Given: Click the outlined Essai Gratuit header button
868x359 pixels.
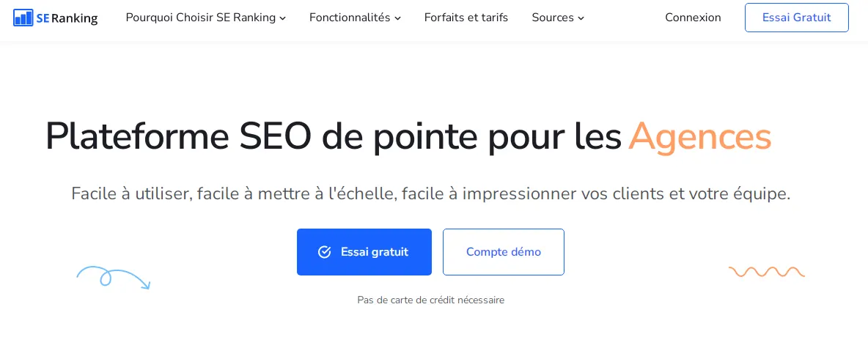Looking at the screenshot, I should point(797,18).
